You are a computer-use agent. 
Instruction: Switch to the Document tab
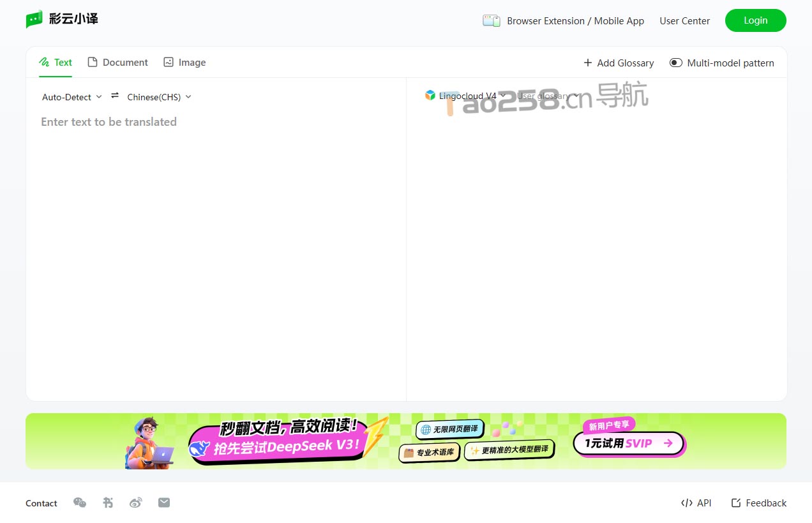tap(117, 63)
